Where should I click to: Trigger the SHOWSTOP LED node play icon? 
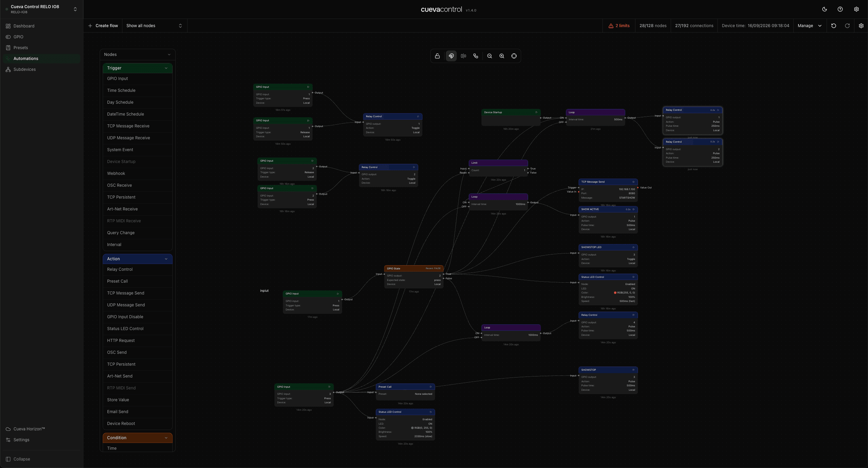pos(633,247)
